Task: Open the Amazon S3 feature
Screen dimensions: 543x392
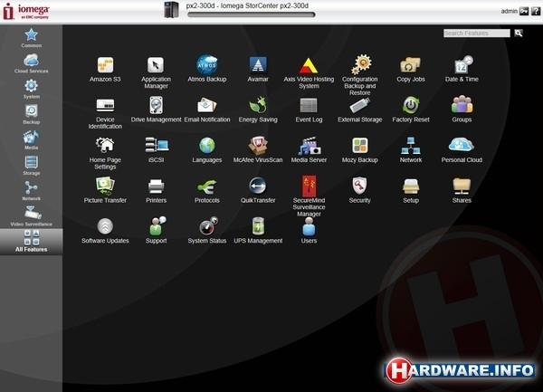Action: pos(105,70)
